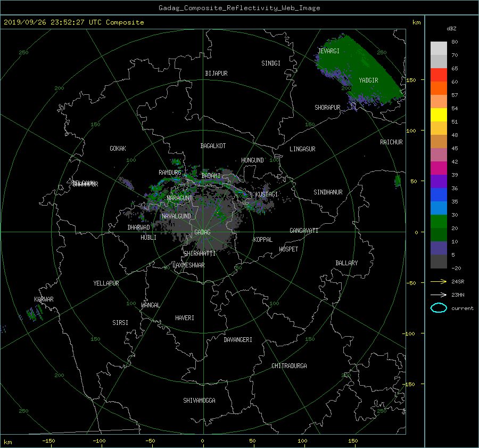Select the dark gray 5 dBZ swatch

click(439, 262)
